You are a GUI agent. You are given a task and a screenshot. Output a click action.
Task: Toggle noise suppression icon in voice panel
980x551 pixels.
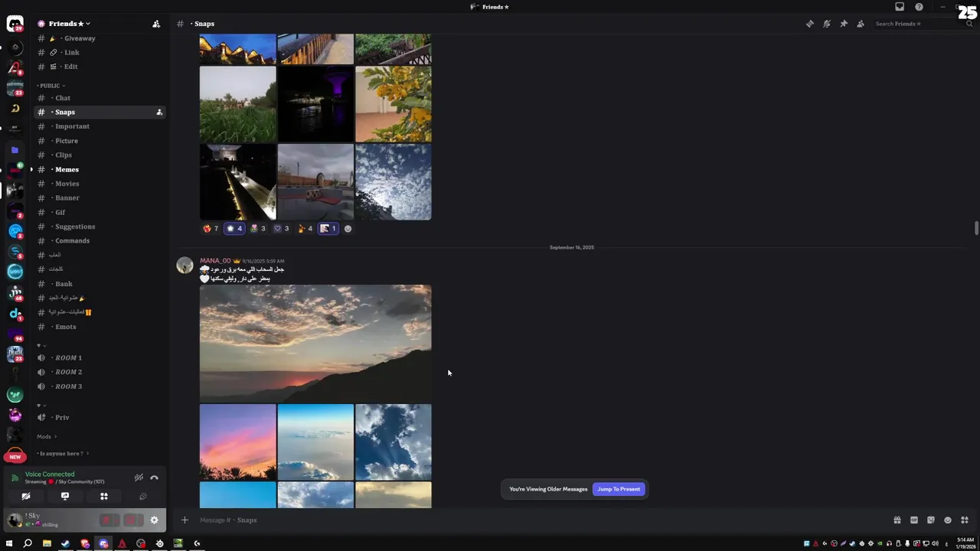(x=139, y=478)
